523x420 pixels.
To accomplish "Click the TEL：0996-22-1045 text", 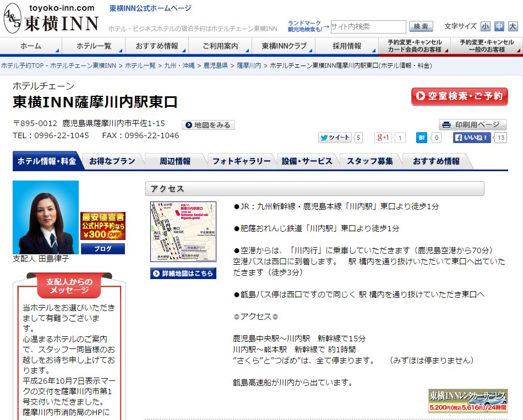I will pos(51,135).
